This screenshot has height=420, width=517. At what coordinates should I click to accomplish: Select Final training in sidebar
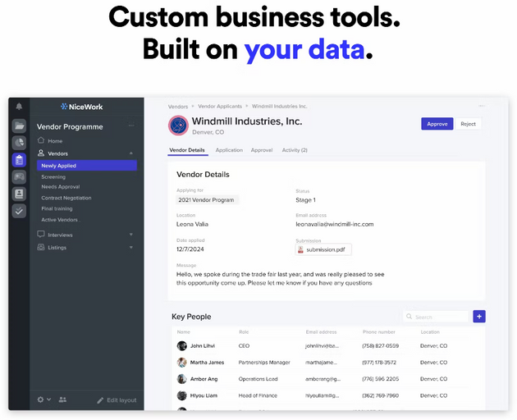coord(57,208)
